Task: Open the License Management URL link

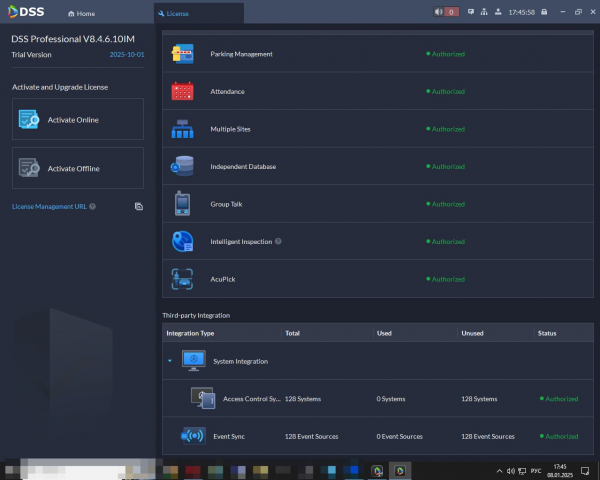Action: 49,207
